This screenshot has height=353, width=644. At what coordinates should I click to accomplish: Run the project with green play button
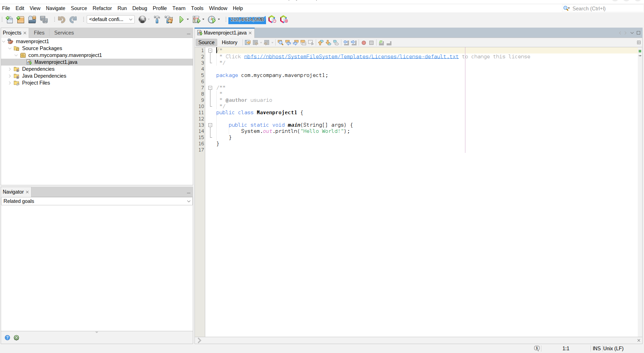[181, 20]
